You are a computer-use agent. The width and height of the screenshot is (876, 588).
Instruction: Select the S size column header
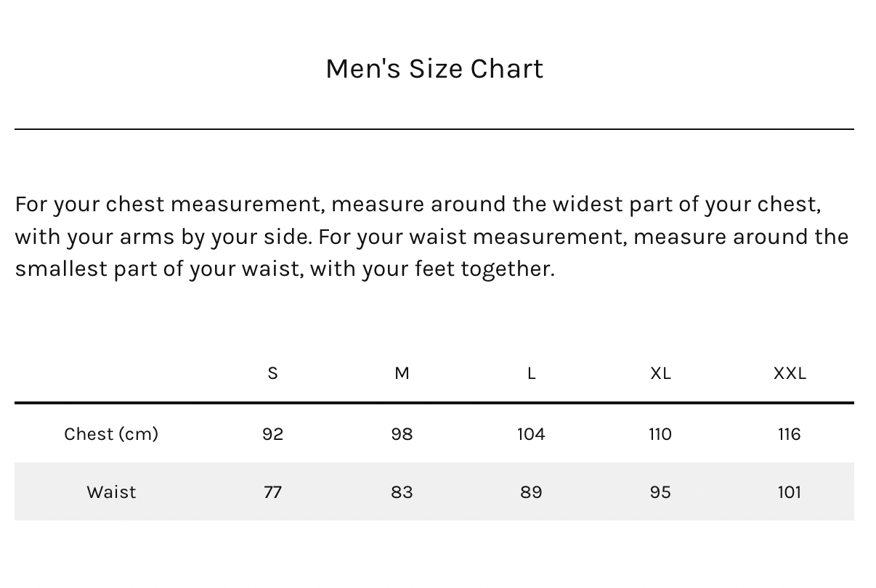(272, 373)
